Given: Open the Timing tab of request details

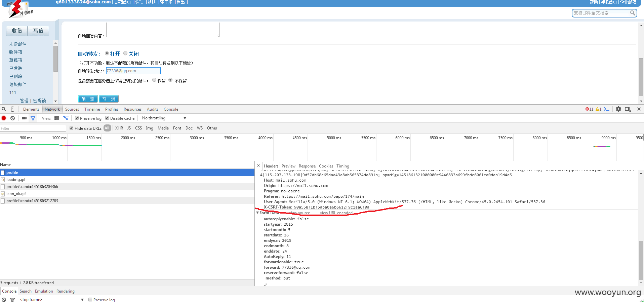Looking at the screenshot, I should pyautogui.click(x=343, y=166).
